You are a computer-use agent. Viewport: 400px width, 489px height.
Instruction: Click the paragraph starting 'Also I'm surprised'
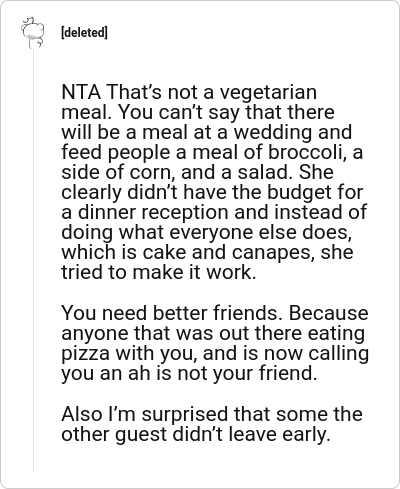pos(212,424)
